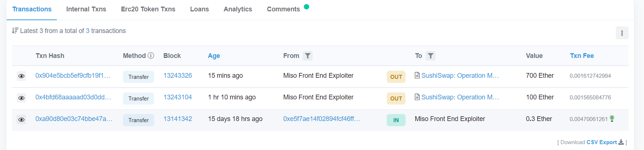Open block 13243326 link
Viewport: 644px width, 150px height.
[178, 76]
